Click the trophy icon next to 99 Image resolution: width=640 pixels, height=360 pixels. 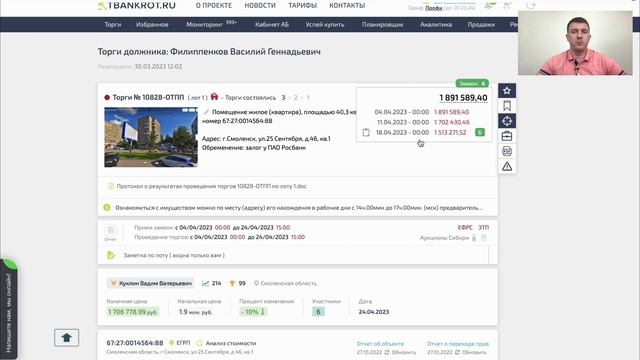232,283
